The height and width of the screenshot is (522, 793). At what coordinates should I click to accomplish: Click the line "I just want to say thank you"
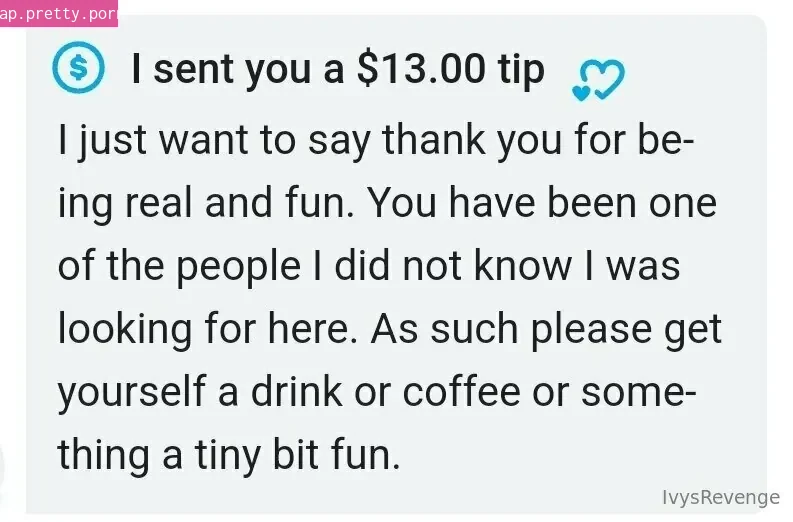pos(310,140)
